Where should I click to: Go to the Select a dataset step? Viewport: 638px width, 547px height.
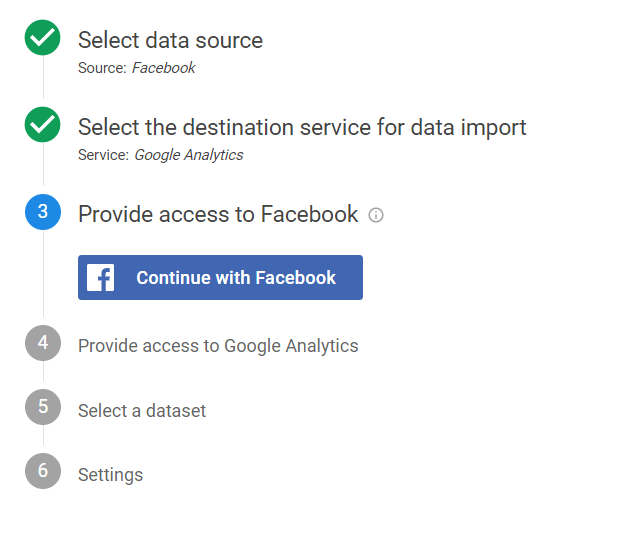pos(142,411)
